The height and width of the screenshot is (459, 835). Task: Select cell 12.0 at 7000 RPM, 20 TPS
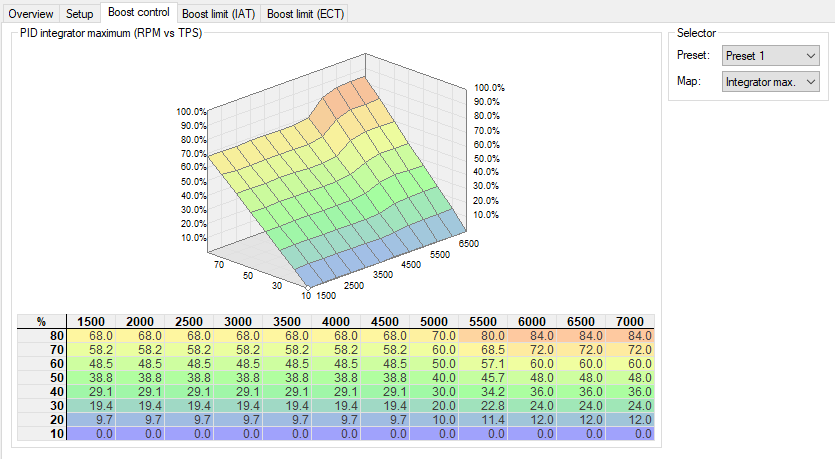coord(630,420)
